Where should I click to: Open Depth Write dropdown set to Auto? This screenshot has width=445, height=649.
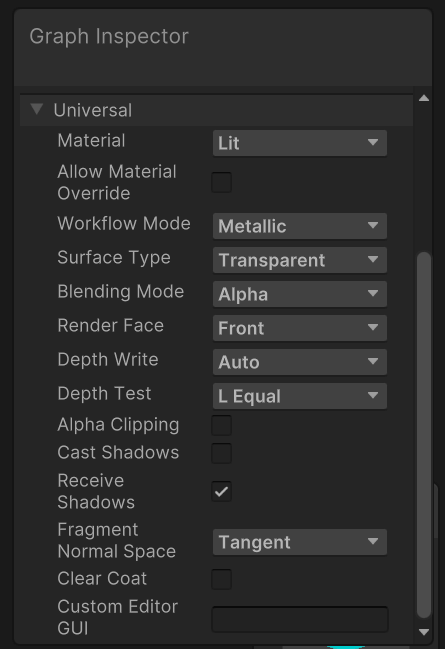tap(300, 362)
